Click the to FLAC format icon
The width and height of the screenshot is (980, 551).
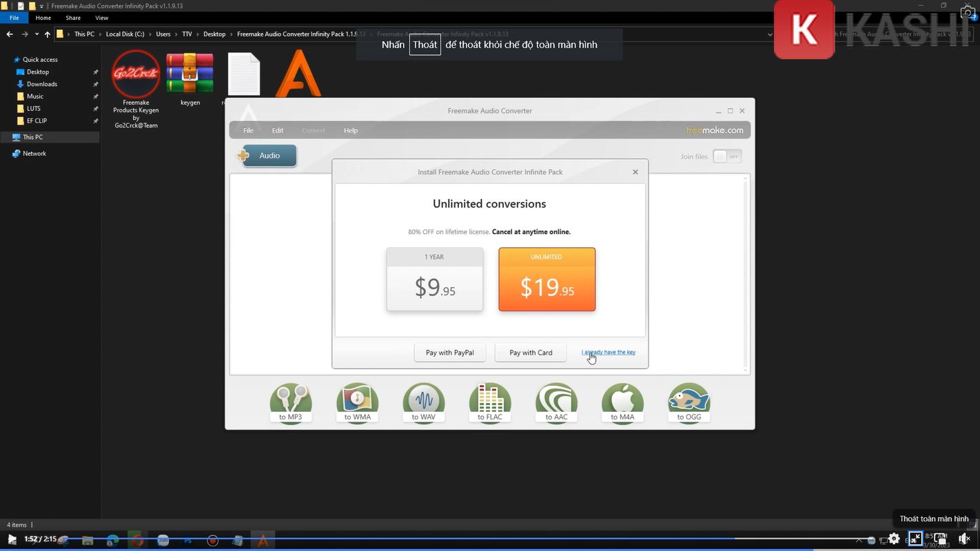tap(489, 403)
